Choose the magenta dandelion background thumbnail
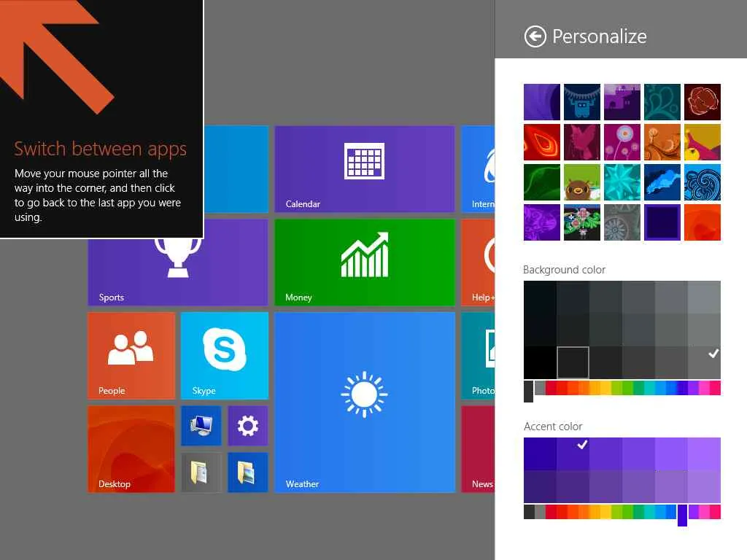 point(622,142)
